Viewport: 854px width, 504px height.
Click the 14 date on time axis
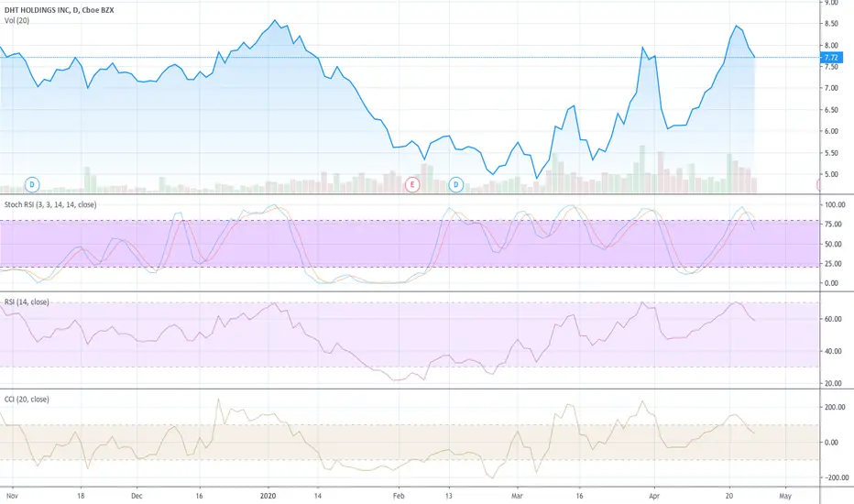[318, 496]
